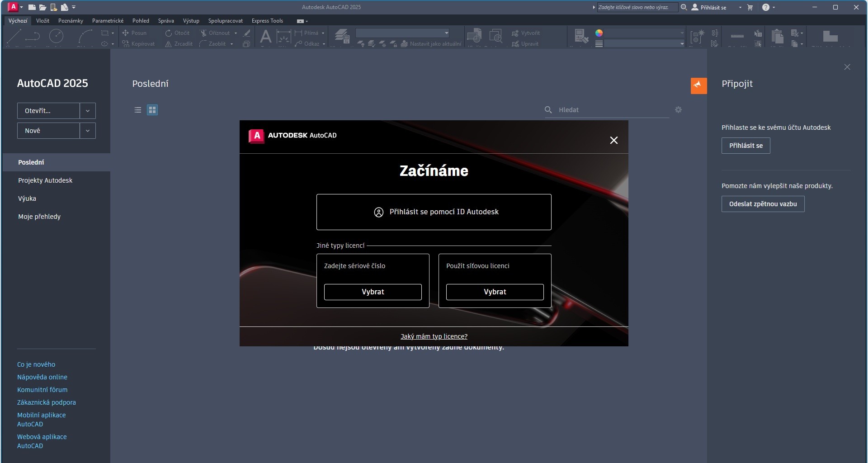Open the Vložit ribbon tab
Screen dimensions: 868x463
(x=42, y=21)
